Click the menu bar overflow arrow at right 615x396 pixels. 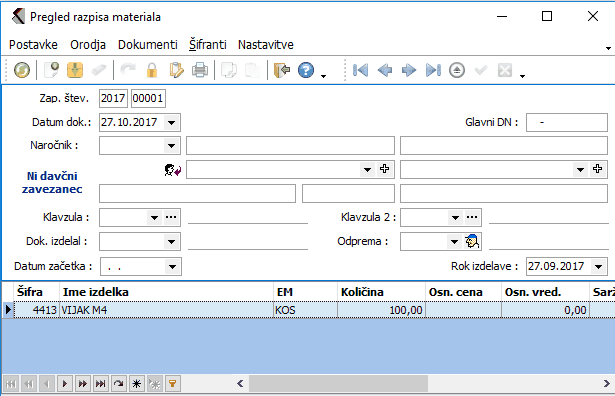click(608, 48)
